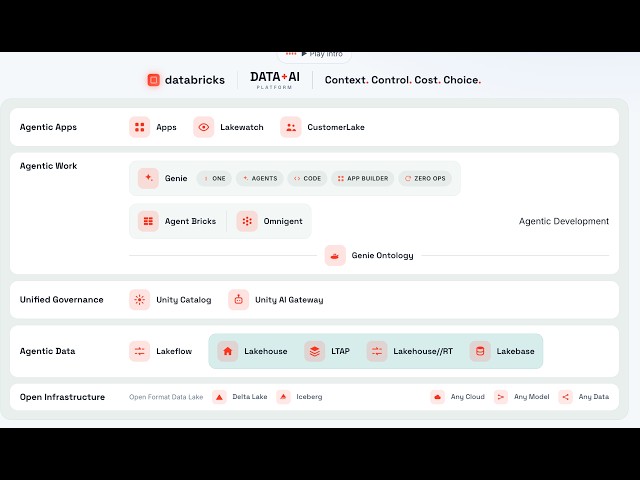Click the Any Data label
This screenshot has height=480, width=640.
click(594, 397)
